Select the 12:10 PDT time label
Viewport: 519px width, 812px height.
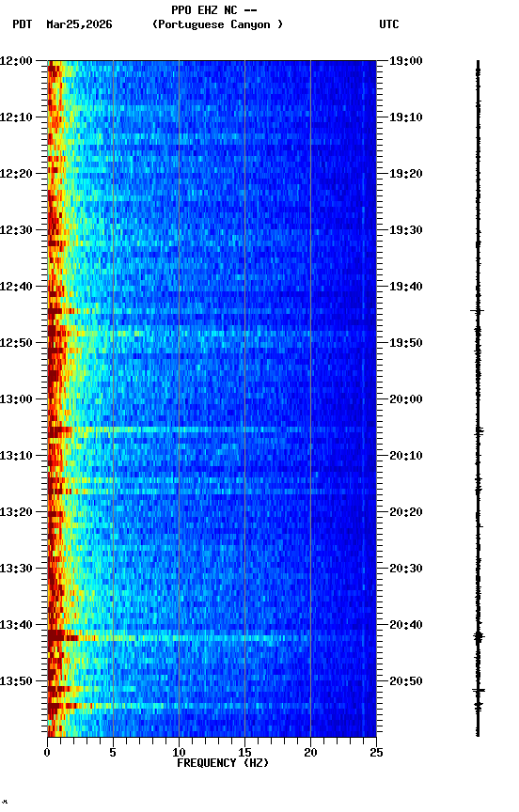pos(16,117)
